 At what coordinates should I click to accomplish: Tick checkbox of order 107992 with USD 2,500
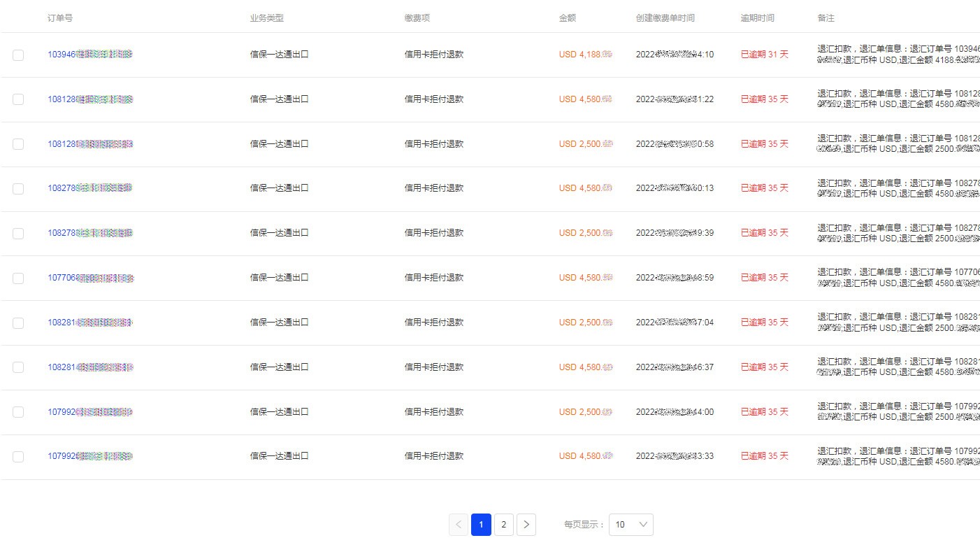(18, 412)
